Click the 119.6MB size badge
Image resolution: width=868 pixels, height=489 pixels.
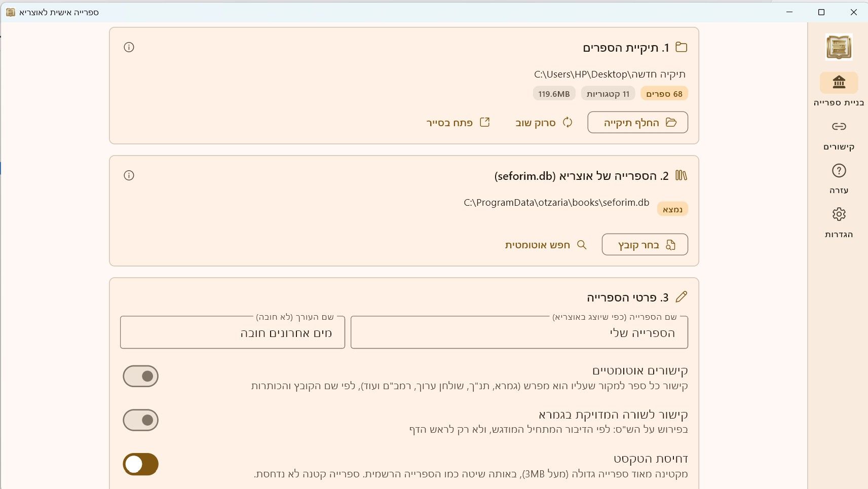pos(554,94)
